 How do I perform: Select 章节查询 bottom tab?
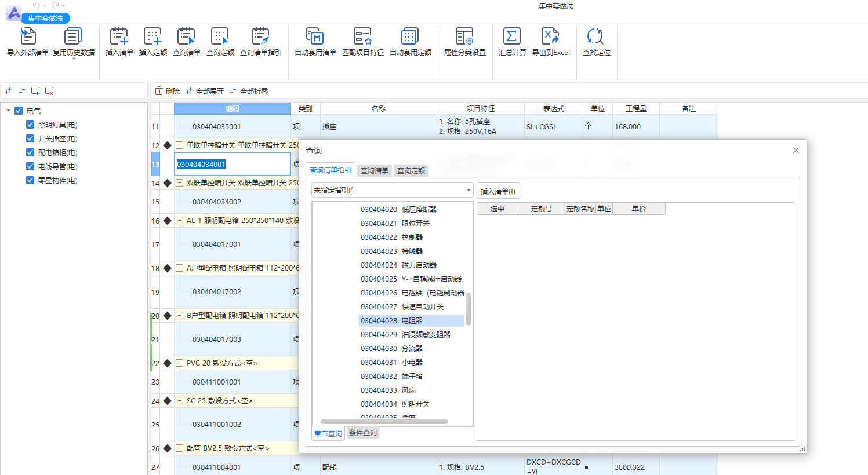[x=328, y=433]
